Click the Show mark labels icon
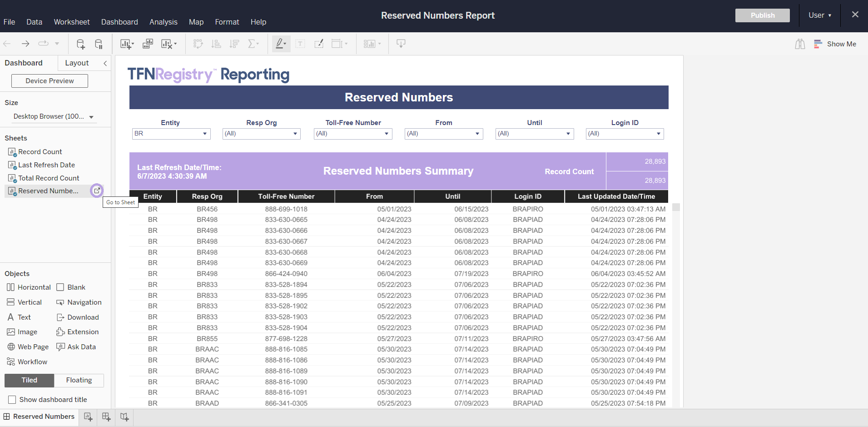 (300, 44)
